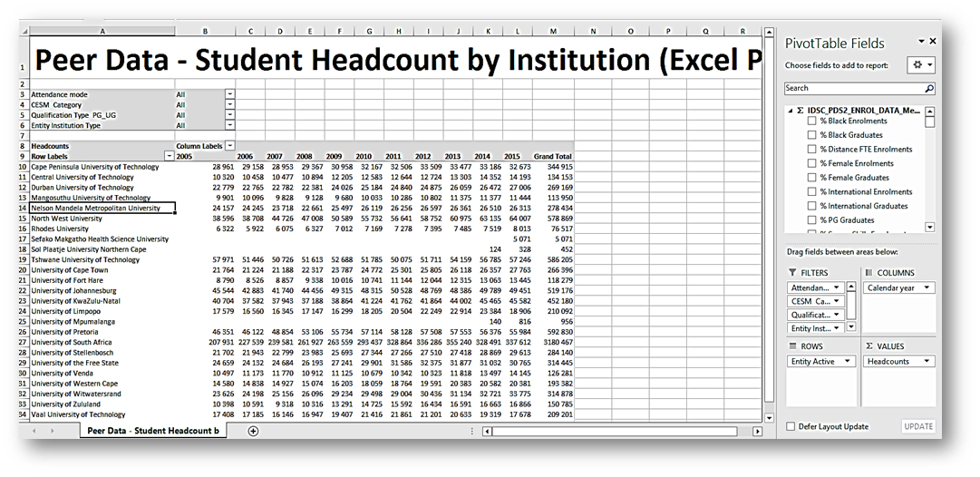
Task: Open Row Labels filter dropdown
Action: [x=170, y=156]
